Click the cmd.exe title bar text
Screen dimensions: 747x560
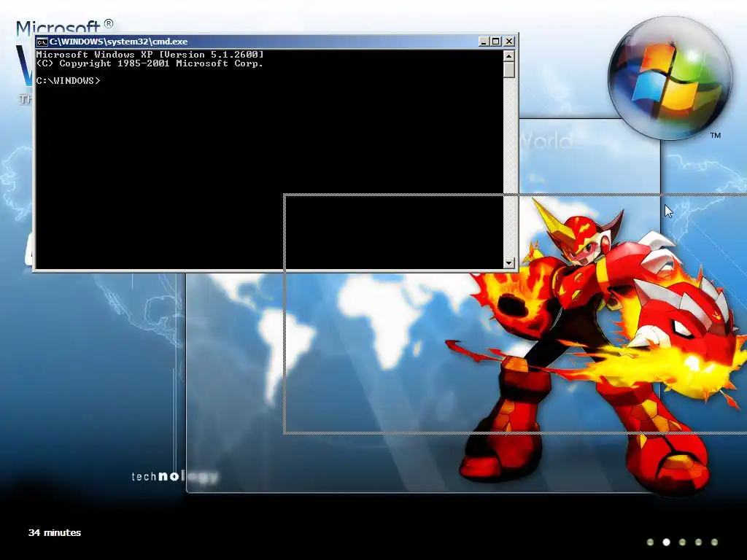[x=119, y=42]
